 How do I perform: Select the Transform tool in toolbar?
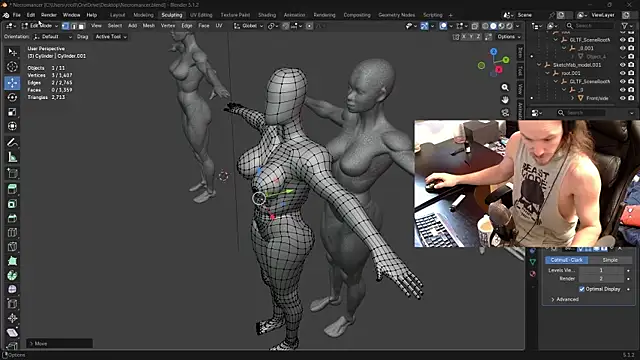pyautogui.click(x=12, y=126)
